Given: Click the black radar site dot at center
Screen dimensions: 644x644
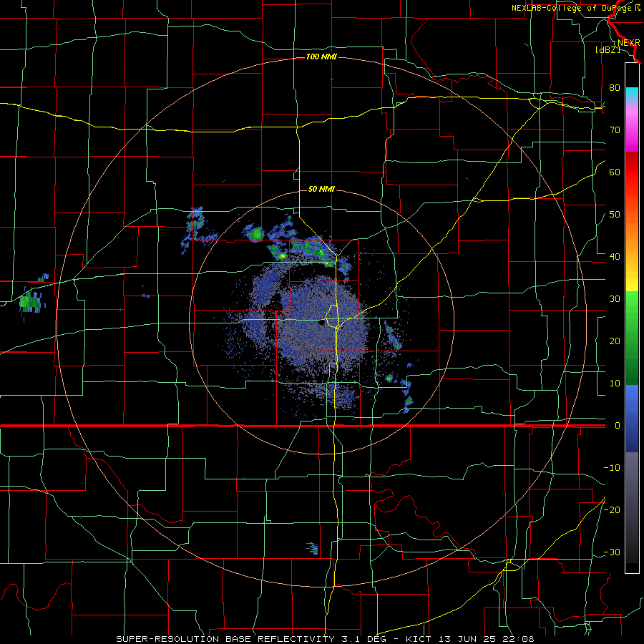Looking at the screenshot, I should pyautogui.click(x=321, y=323).
